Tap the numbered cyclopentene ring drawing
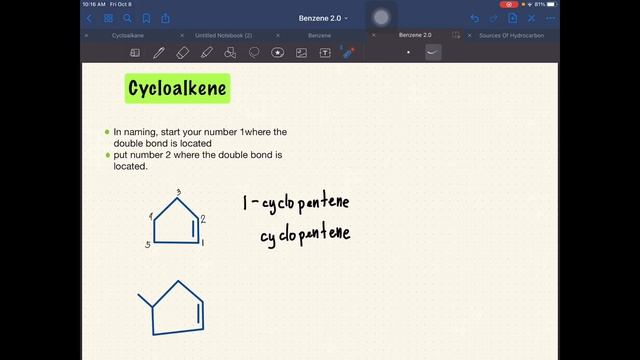Image resolution: width=640 pixels, height=360 pixels. [x=176, y=220]
